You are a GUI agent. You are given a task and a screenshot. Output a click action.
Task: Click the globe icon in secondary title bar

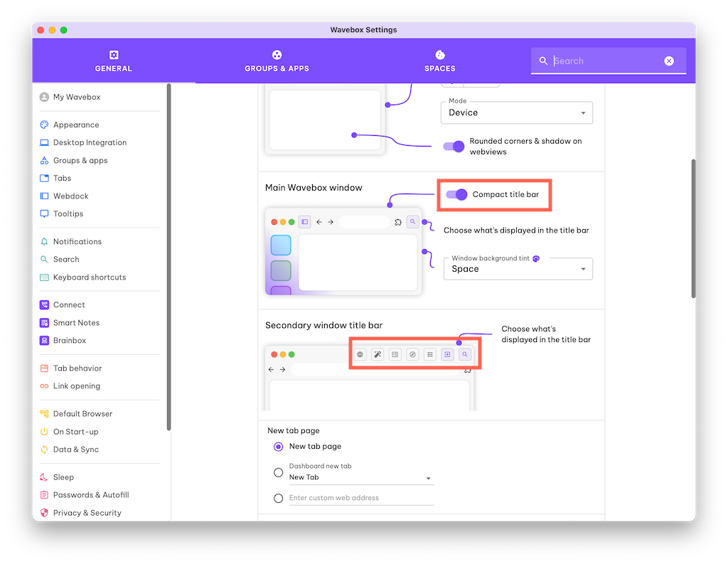coord(360,354)
